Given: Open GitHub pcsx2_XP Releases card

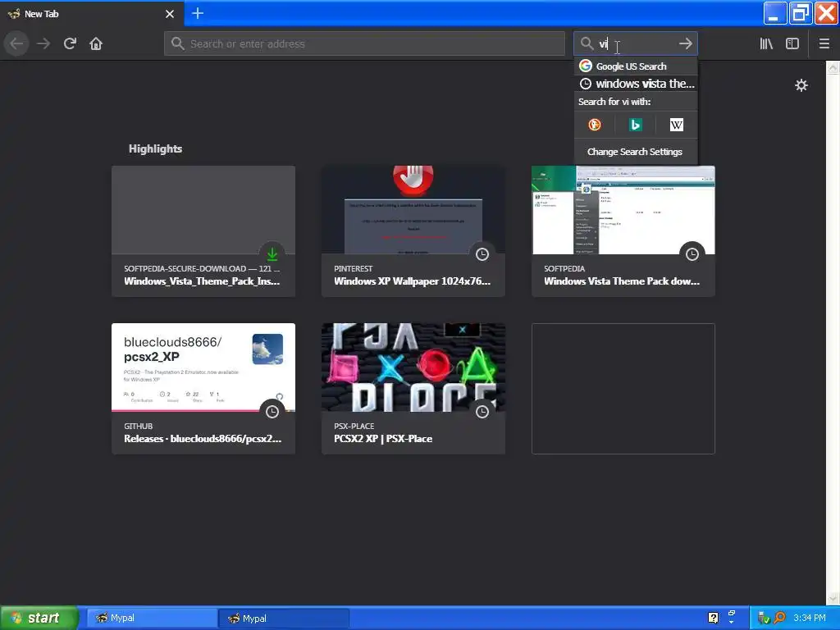Looking at the screenshot, I should tap(203, 388).
